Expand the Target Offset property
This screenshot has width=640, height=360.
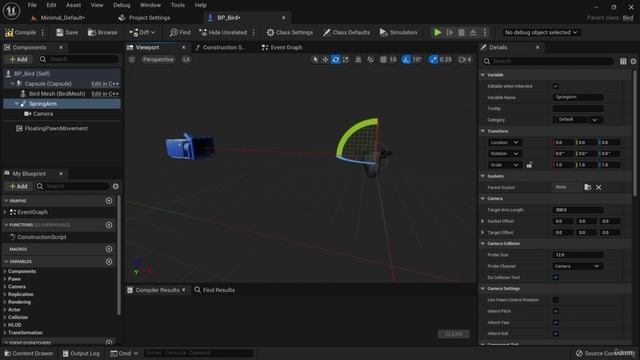pyautogui.click(x=483, y=233)
